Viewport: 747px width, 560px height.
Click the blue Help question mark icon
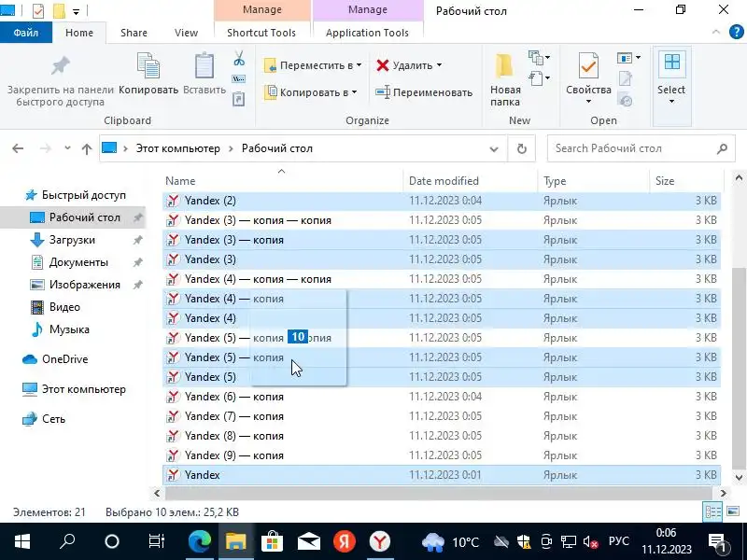(736, 32)
